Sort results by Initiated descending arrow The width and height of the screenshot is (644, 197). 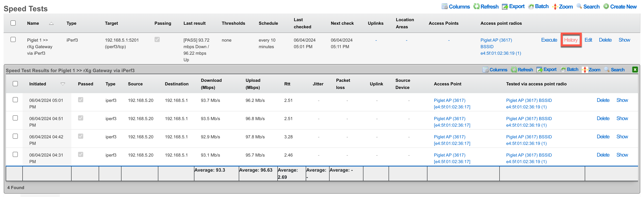(x=63, y=84)
